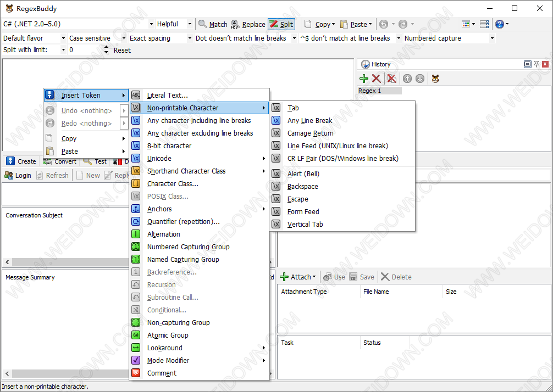Click the help question mark icon
The image size is (553, 392).
tap(499, 24)
